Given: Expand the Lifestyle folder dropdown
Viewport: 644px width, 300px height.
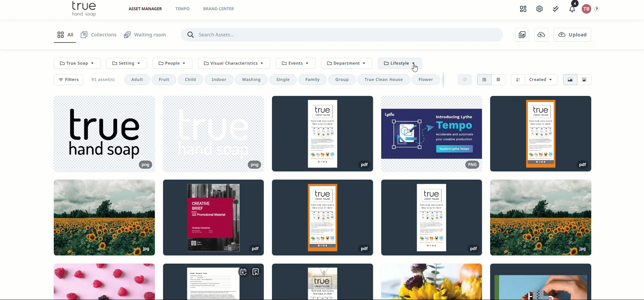Looking at the screenshot, I should coord(400,63).
